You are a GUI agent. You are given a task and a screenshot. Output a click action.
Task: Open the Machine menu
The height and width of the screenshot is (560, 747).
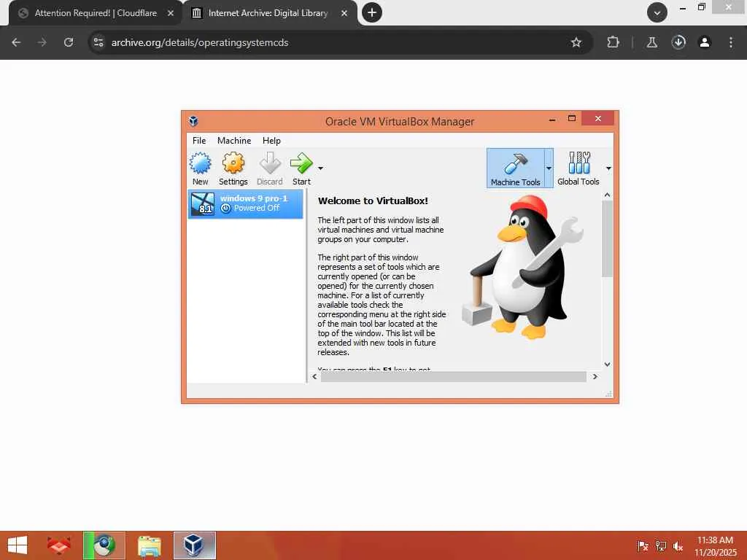(x=234, y=141)
